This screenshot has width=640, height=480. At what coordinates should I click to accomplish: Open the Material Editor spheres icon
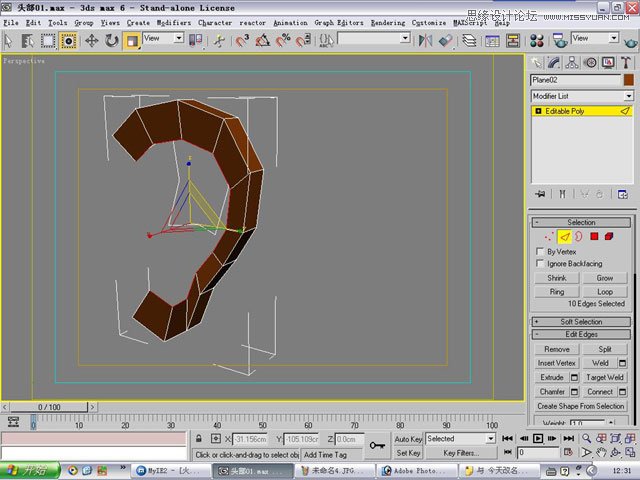tap(537, 41)
